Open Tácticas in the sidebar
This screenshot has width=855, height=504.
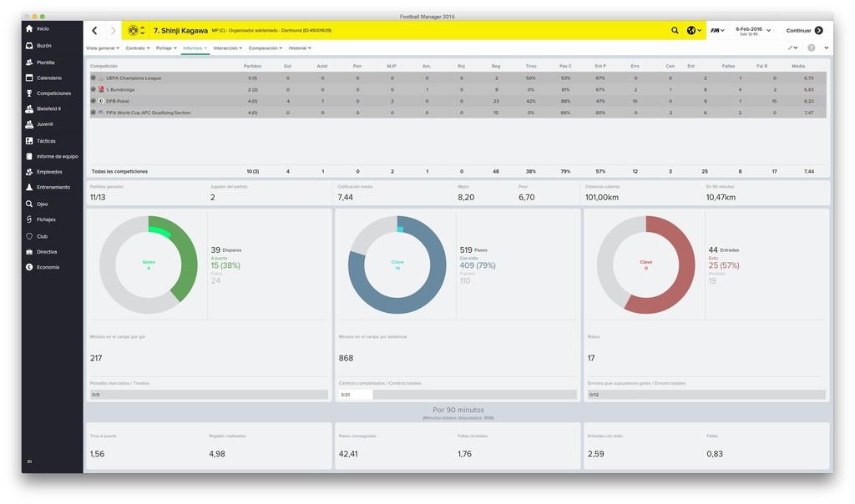(40, 140)
